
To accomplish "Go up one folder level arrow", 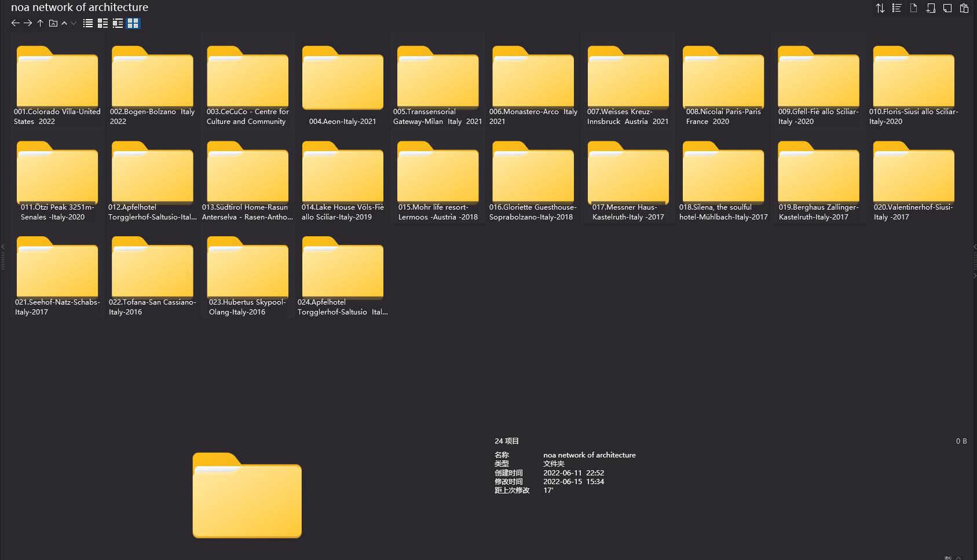I will tap(40, 23).
